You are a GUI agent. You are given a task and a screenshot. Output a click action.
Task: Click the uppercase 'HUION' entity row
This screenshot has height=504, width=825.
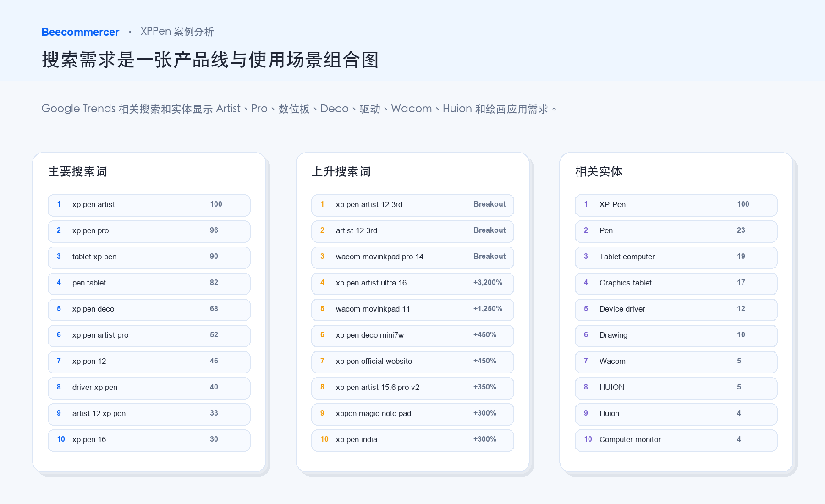(x=676, y=388)
